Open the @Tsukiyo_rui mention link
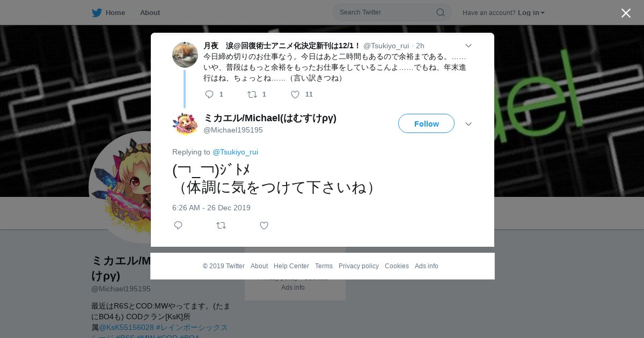644x338 pixels. tap(235, 152)
